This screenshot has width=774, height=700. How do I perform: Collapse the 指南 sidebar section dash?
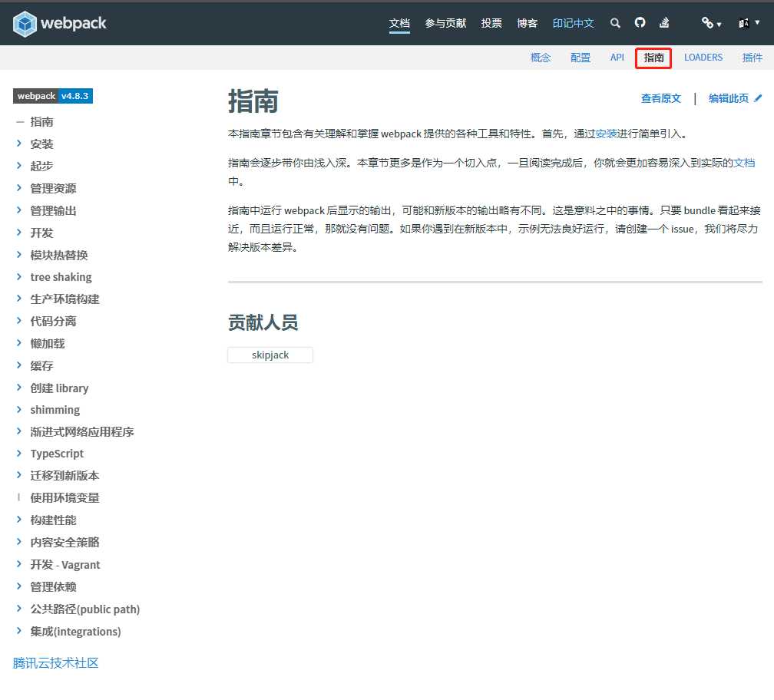click(20, 121)
